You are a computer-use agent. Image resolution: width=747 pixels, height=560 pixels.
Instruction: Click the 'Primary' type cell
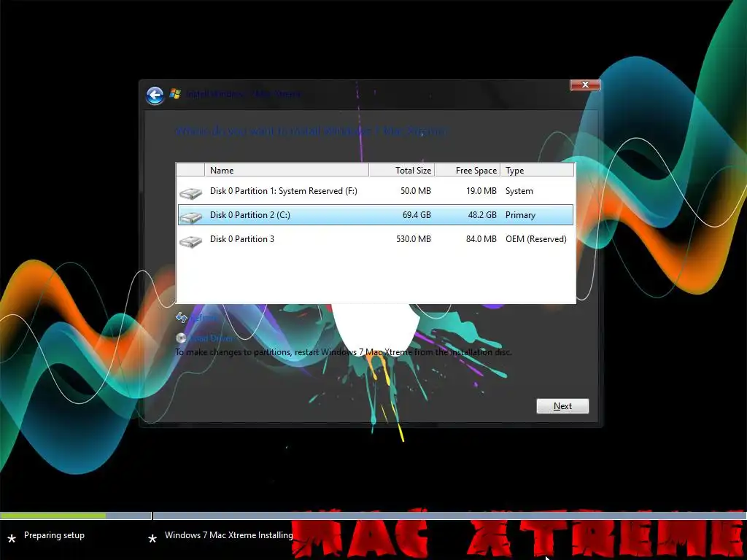(520, 215)
